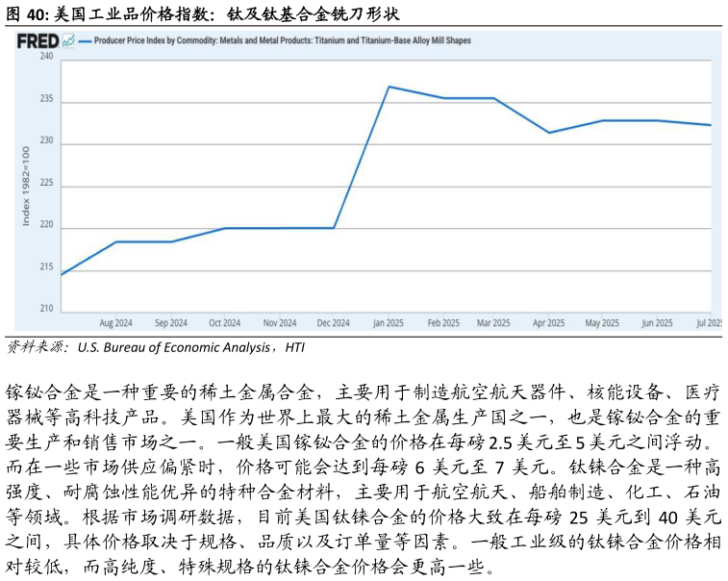Click the 'Index 1982=100' y-axis label

tap(27, 187)
